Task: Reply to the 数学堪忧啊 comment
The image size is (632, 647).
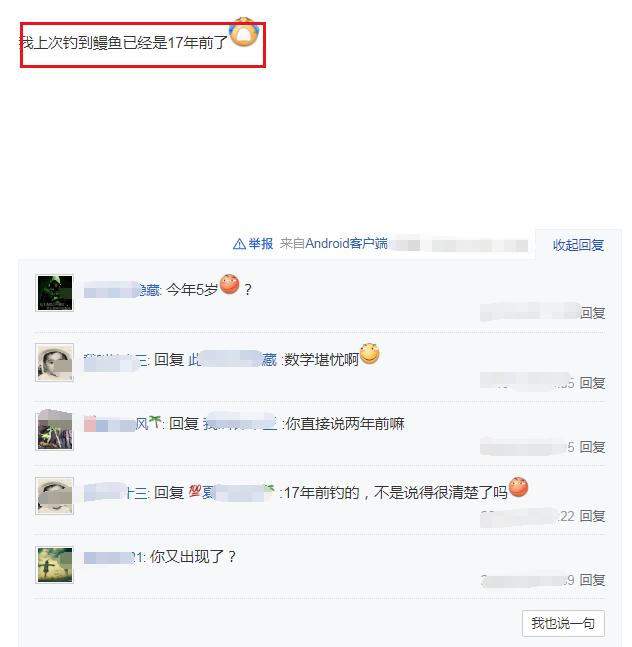Action: pyautogui.click(x=592, y=383)
